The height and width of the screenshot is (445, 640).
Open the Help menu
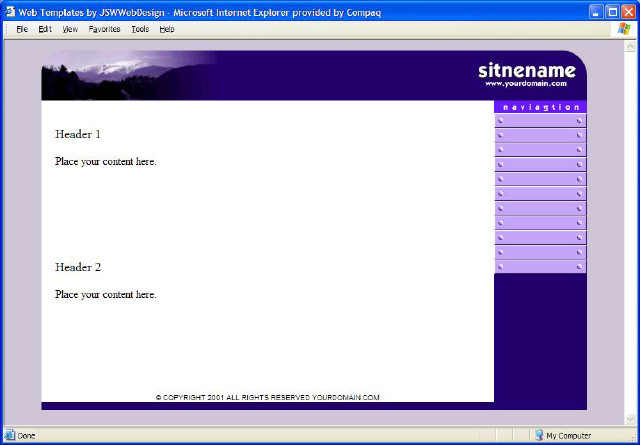pyautogui.click(x=167, y=29)
